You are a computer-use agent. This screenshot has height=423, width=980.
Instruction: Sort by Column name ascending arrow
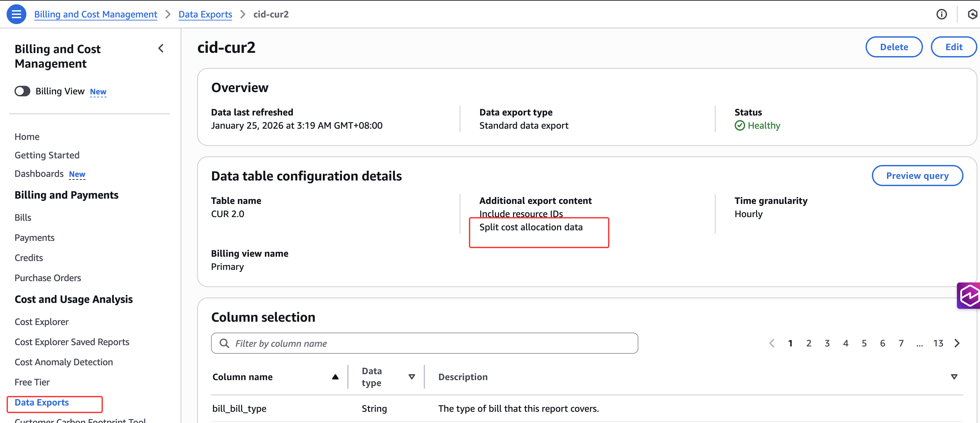[x=335, y=377]
